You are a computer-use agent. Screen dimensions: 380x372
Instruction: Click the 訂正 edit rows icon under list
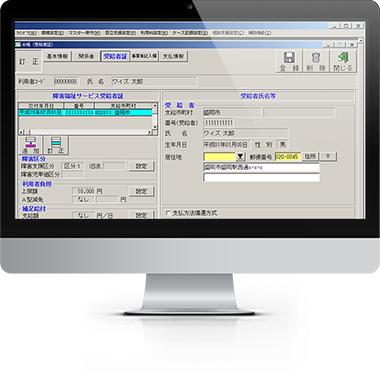pyautogui.click(x=56, y=145)
